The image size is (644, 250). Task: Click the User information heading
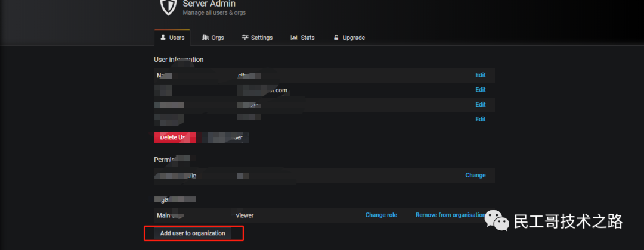(x=179, y=60)
